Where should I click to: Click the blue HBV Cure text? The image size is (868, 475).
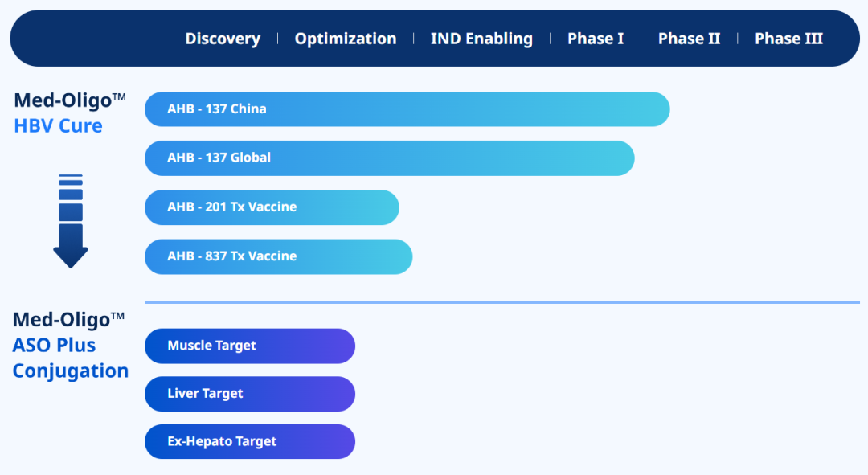coord(58,126)
